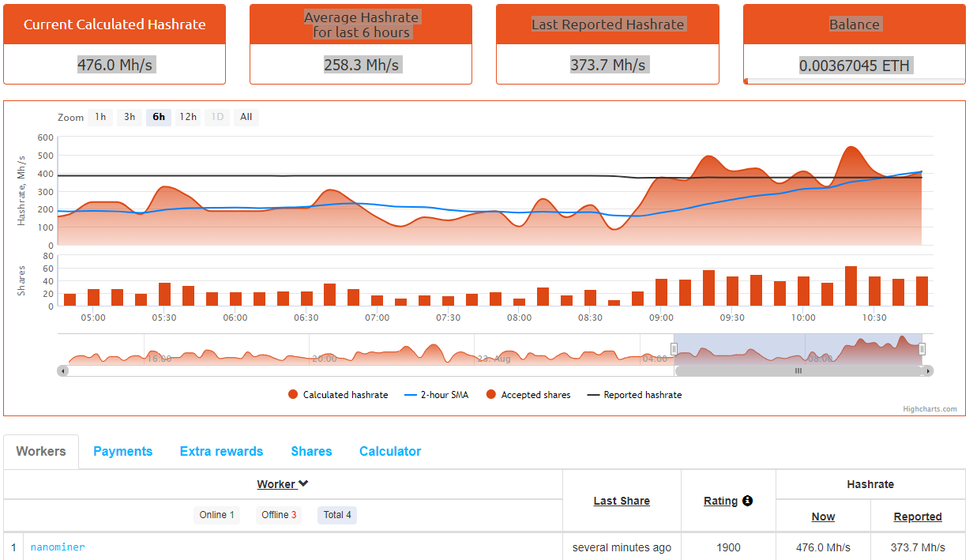Sort the table by Last Share

(x=622, y=501)
